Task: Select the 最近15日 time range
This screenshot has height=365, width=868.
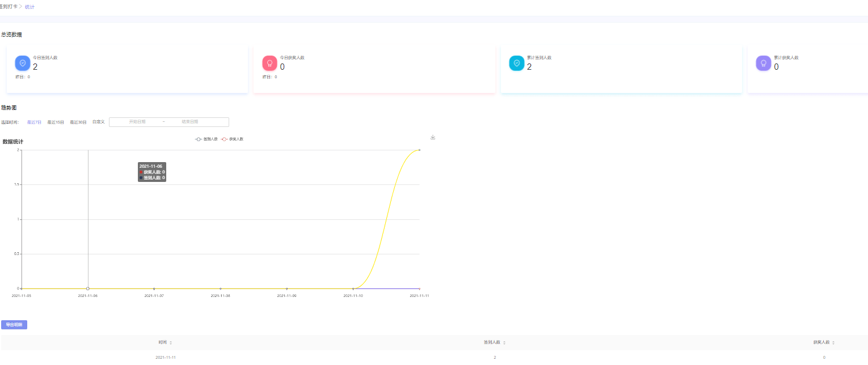Action: (x=56, y=122)
